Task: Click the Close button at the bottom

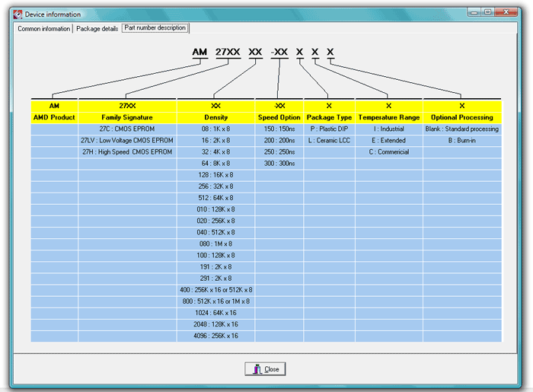Action: (265, 369)
